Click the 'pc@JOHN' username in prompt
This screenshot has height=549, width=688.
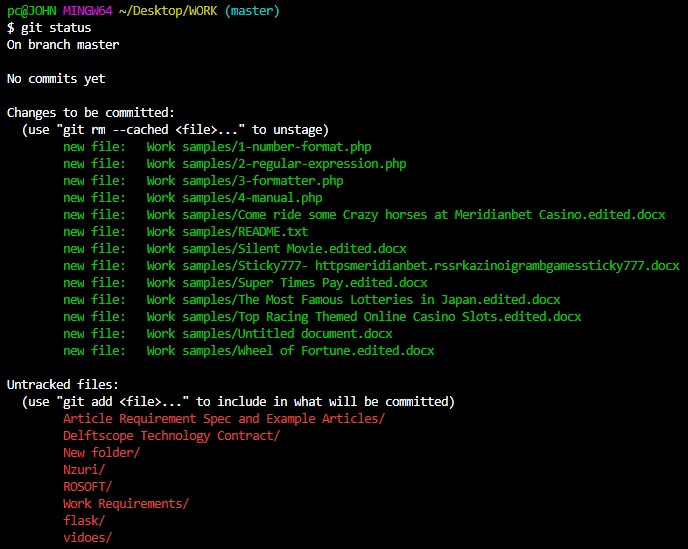tap(31, 11)
